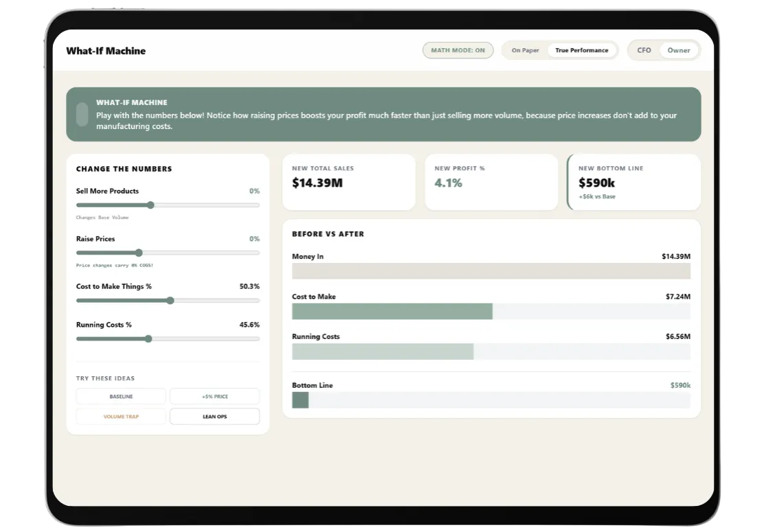Switch to On Paper view
Screen dimensions: 764x532
tap(525, 50)
